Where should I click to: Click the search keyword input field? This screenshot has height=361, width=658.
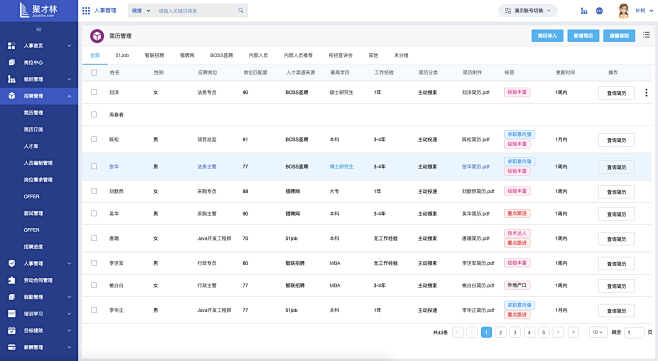pyautogui.click(x=196, y=10)
